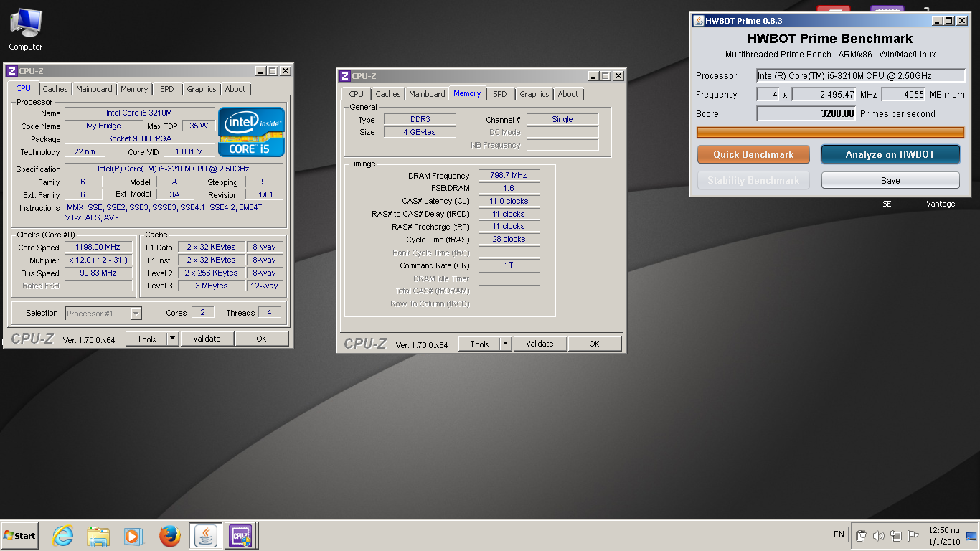Viewport: 980px width, 551px height.
Task: Click the Start button on taskbar
Action: [19, 535]
